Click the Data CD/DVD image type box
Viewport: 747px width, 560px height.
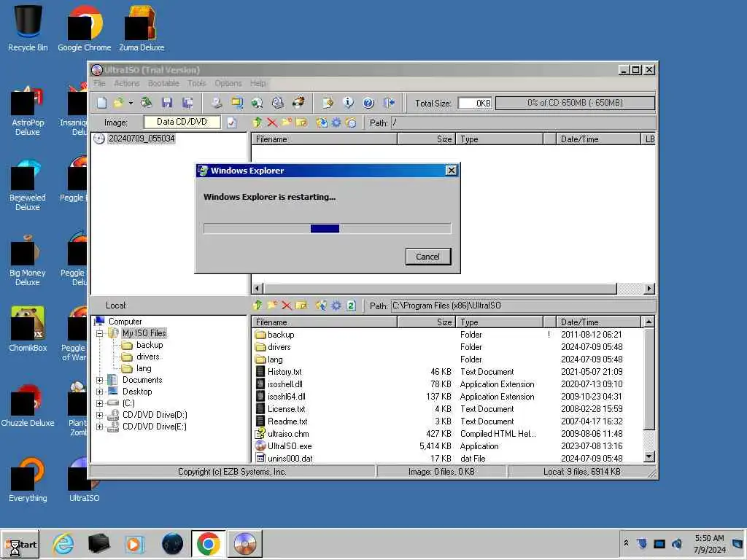click(182, 122)
